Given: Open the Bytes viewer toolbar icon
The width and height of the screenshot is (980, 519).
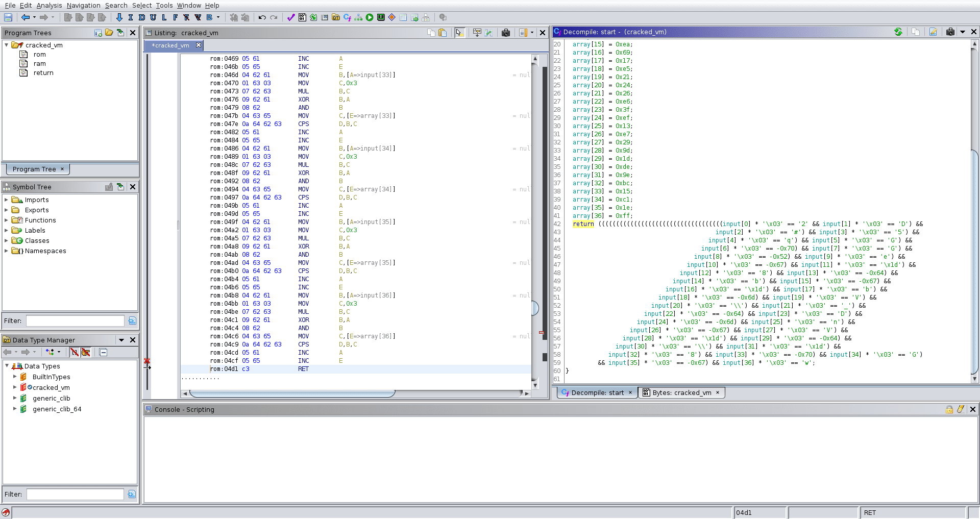Looking at the screenshot, I should [x=302, y=17].
